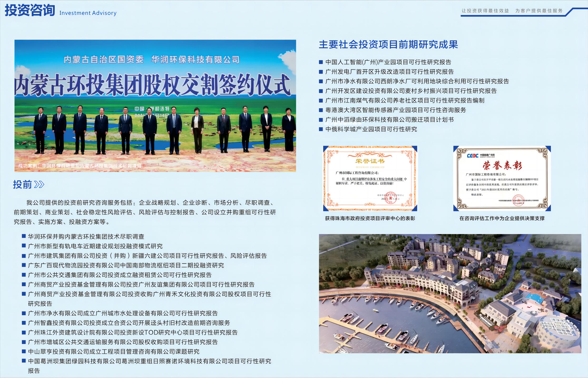The image size is (588, 378).
Task: Click the bullet before 华润环保并购内蒙古环投集团
Action: coord(24,236)
